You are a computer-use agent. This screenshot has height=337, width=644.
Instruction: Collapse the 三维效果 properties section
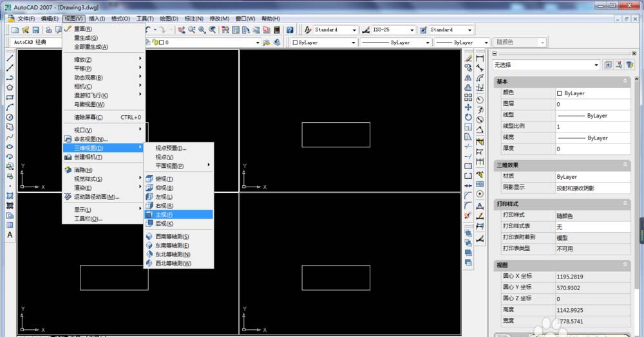point(625,165)
